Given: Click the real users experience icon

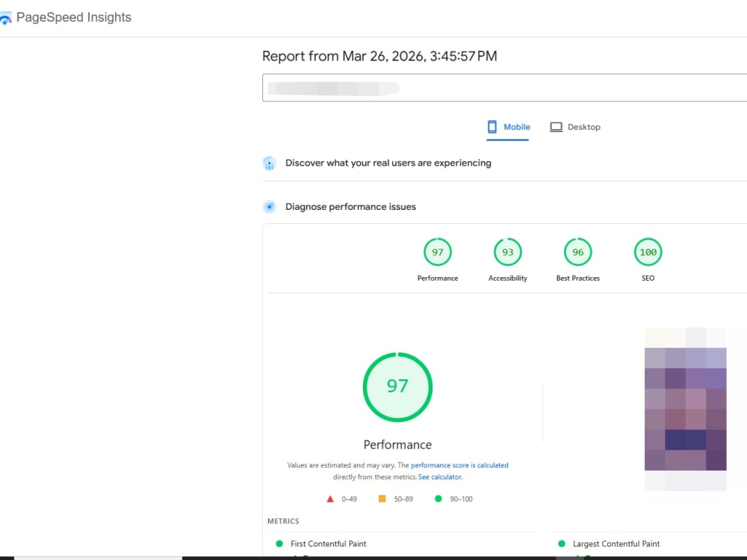Looking at the screenshot, I should pyautogui.click(x=270, y=164).
